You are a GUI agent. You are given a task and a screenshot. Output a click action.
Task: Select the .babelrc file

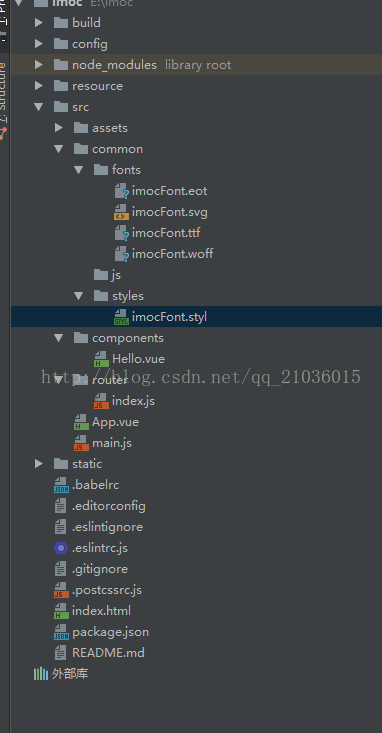96,485
